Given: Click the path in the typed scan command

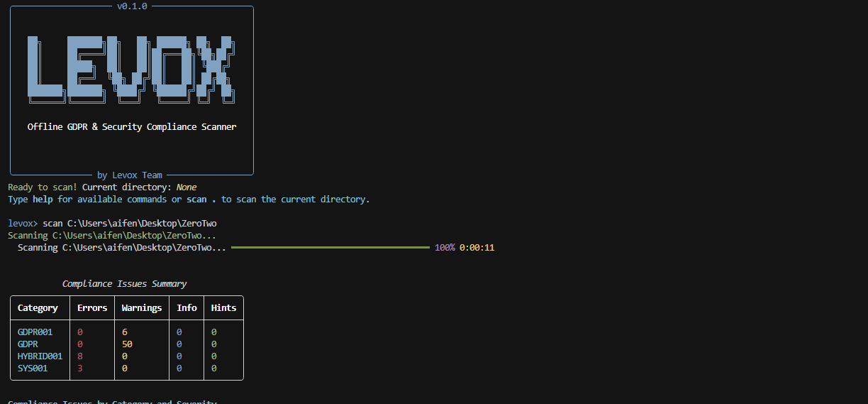Looking at the screenshot, I should pos(142,224).
